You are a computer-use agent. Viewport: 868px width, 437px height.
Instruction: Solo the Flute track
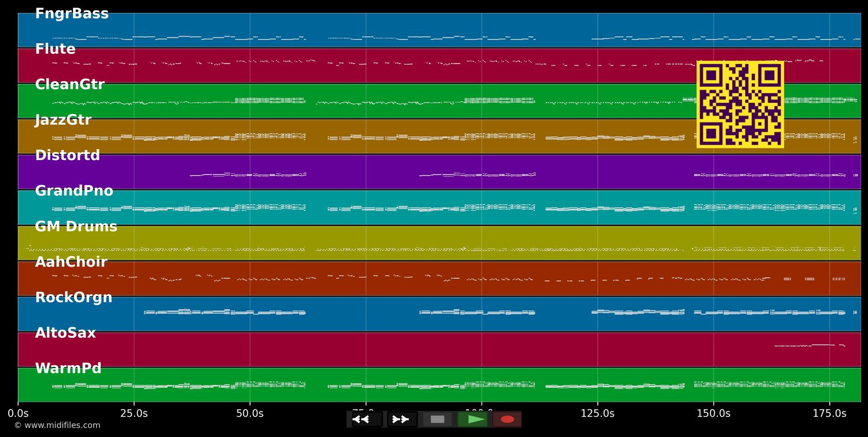pyautogui.click(x=55, y=49)
